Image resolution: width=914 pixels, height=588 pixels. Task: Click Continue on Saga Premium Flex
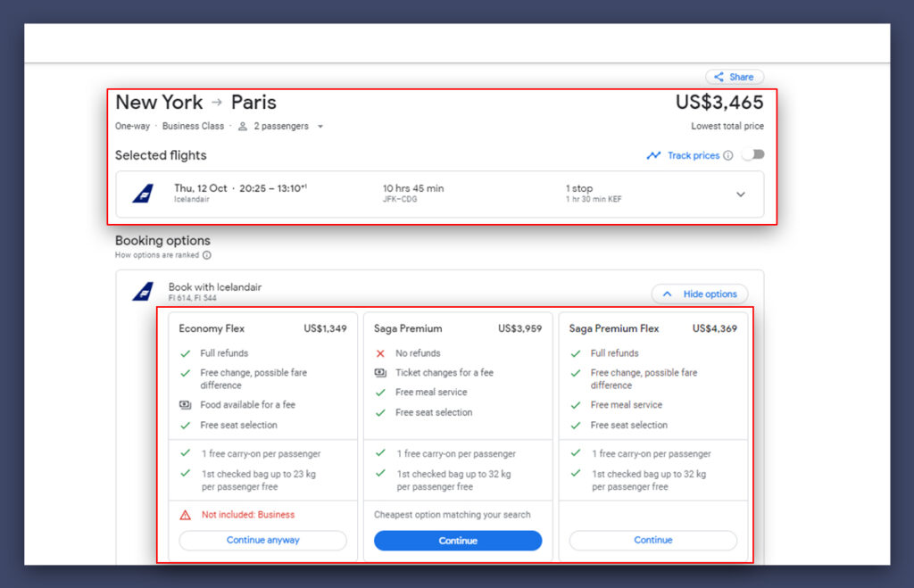pyautogui.click(x=652, y=540)
